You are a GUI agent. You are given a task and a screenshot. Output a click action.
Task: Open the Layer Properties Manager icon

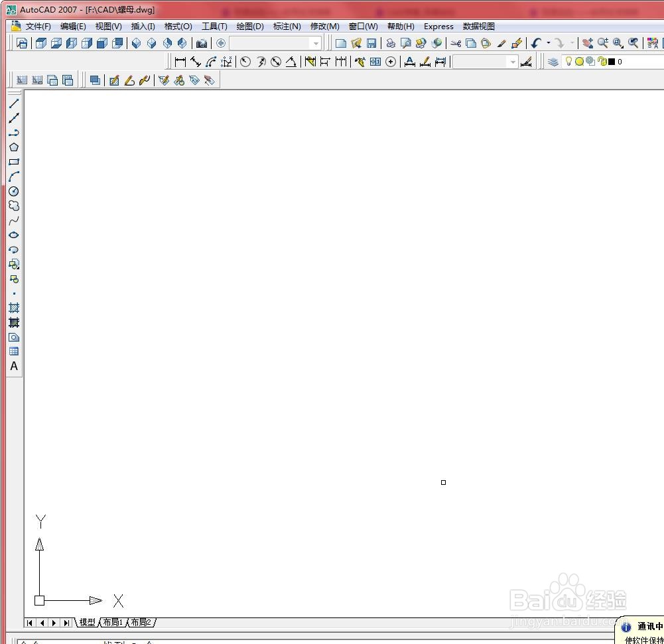click(553, 62)
